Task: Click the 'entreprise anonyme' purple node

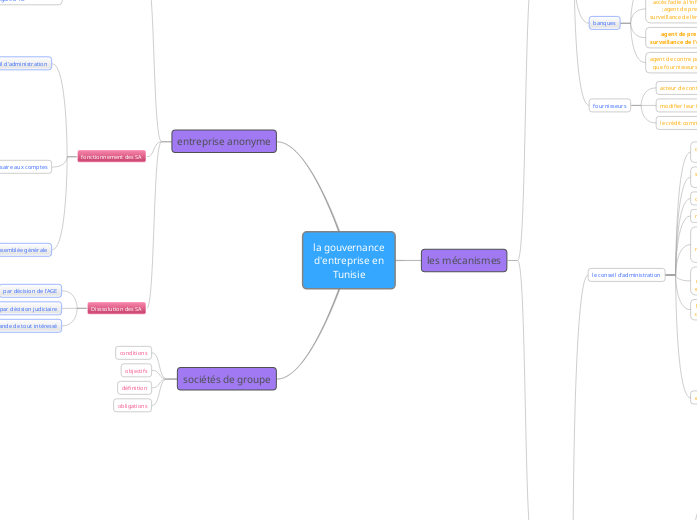Action: click(223, 142)
